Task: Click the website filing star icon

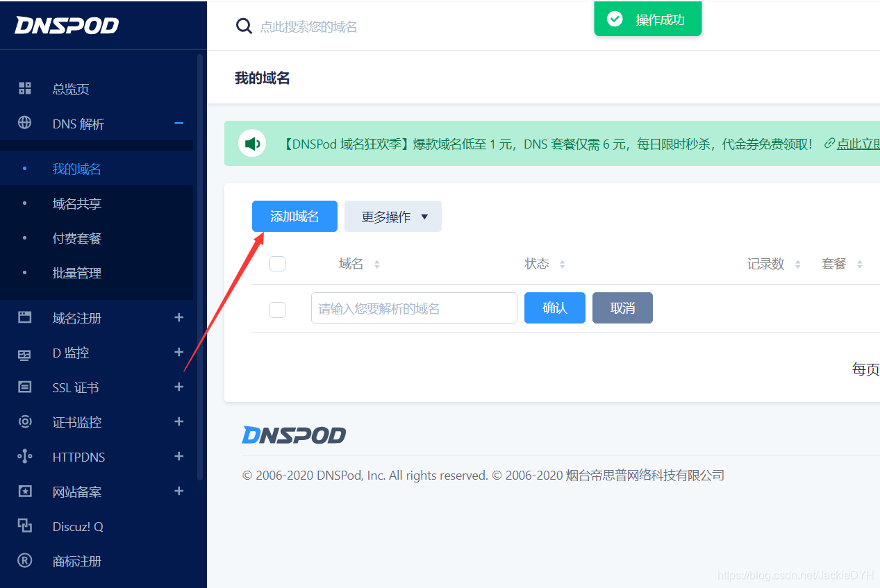Action: coord(25,491)
